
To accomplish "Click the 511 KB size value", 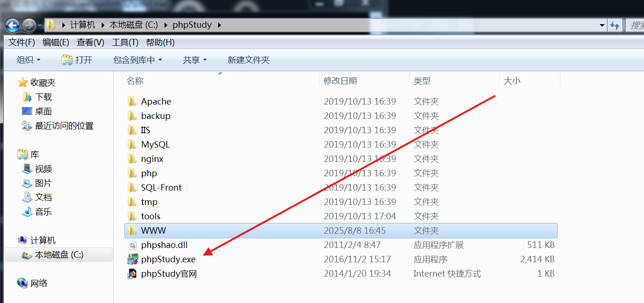I will [541, 245].
